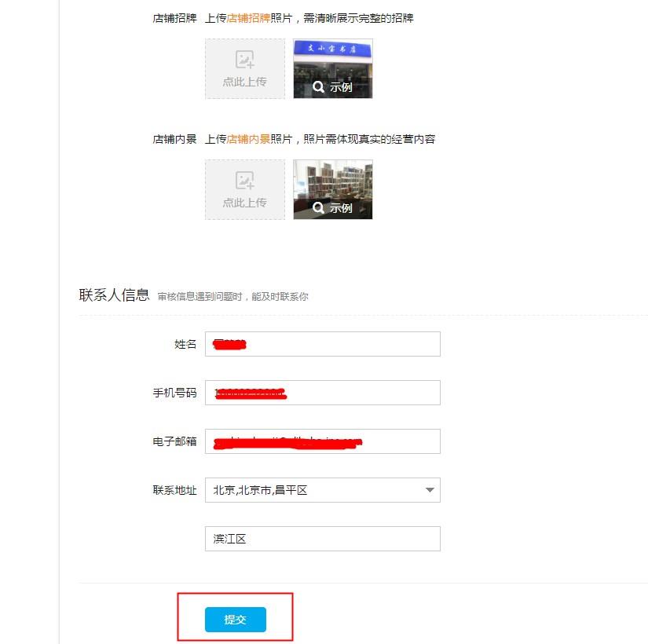Focus the 电子邮箱 input field

coord(323,441)
